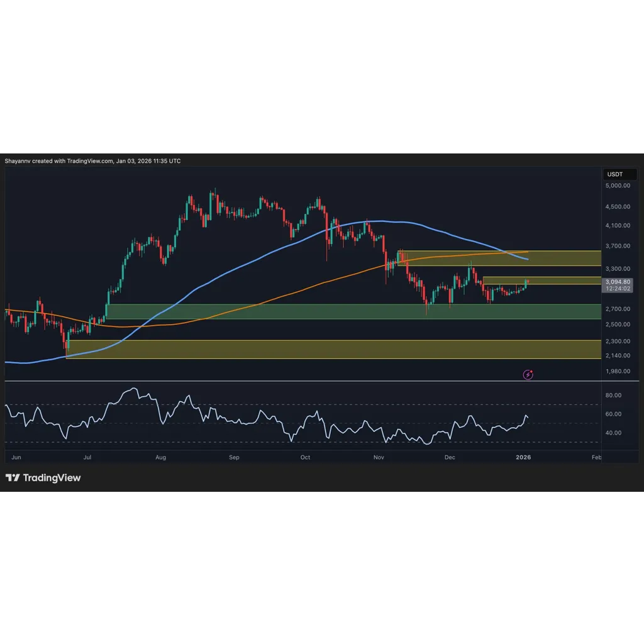This screenshot has height=644, width=644.
Task: Click the 3,300.00 price axis label
Action: pyautogui.click(x=618, y=269)
